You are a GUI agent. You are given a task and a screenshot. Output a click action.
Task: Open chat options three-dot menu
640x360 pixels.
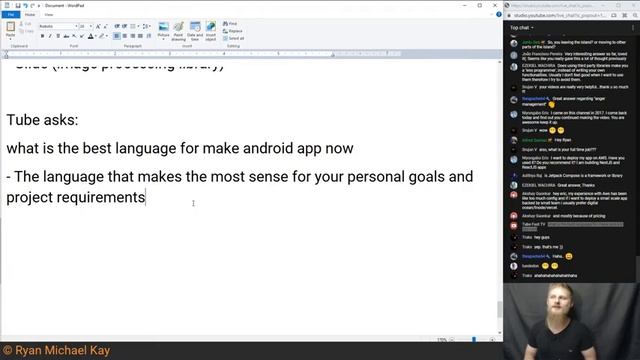pyautogui.click(x=633, y=28)
